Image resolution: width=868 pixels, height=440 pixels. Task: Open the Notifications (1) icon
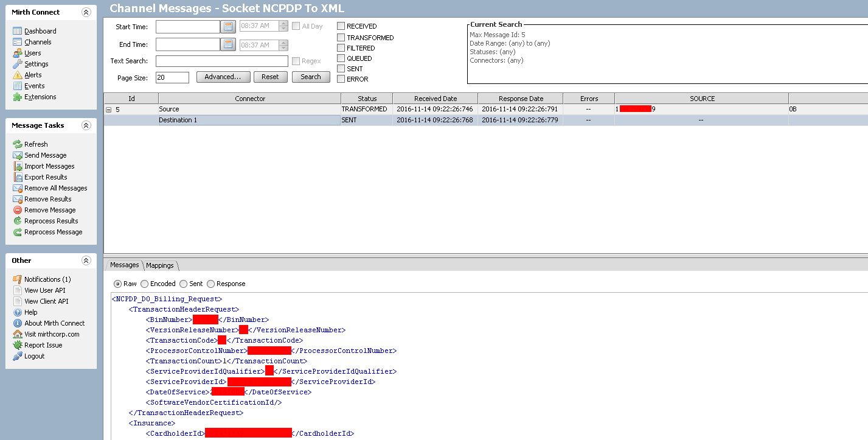click(x=18, y=279)
